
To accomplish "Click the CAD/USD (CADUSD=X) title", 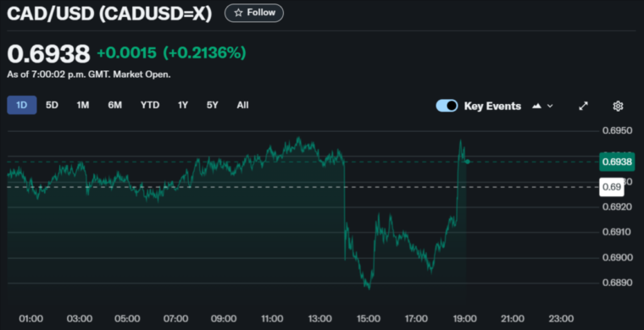I will click(x=109, y=14).
